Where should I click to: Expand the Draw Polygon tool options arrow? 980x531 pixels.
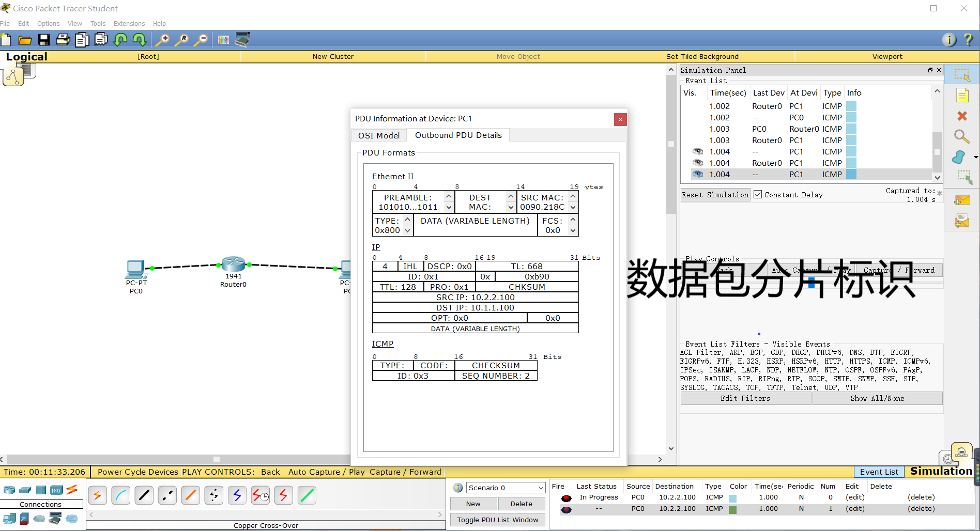[x=976, y=157]
